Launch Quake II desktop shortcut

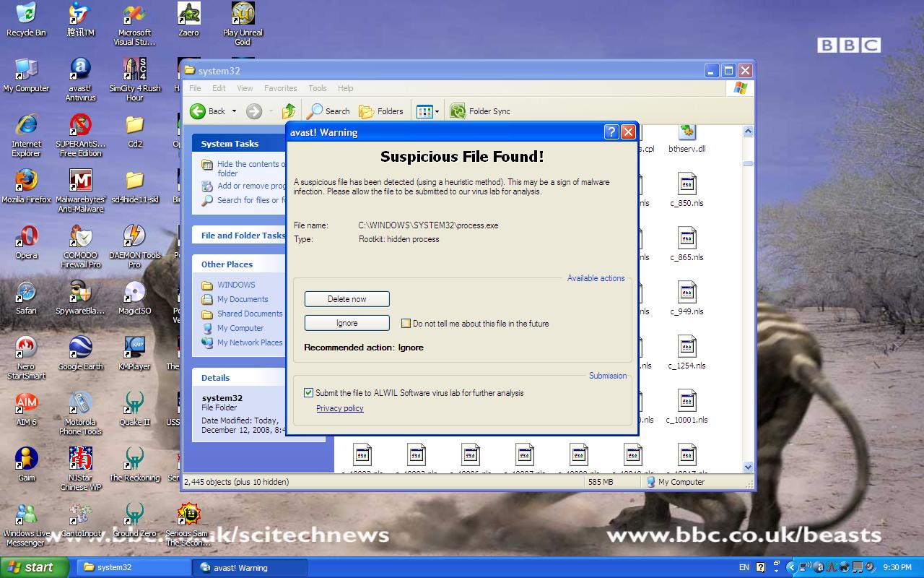click(134, 409)
